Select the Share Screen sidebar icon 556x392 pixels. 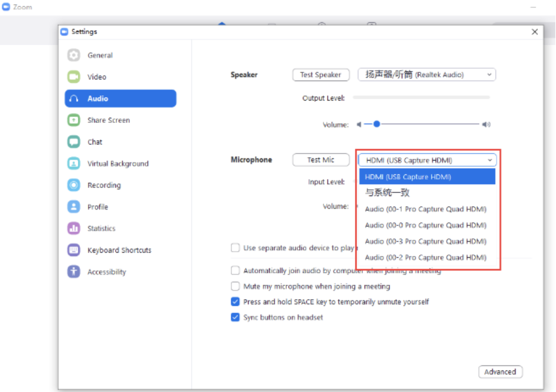tap(74, 120)
